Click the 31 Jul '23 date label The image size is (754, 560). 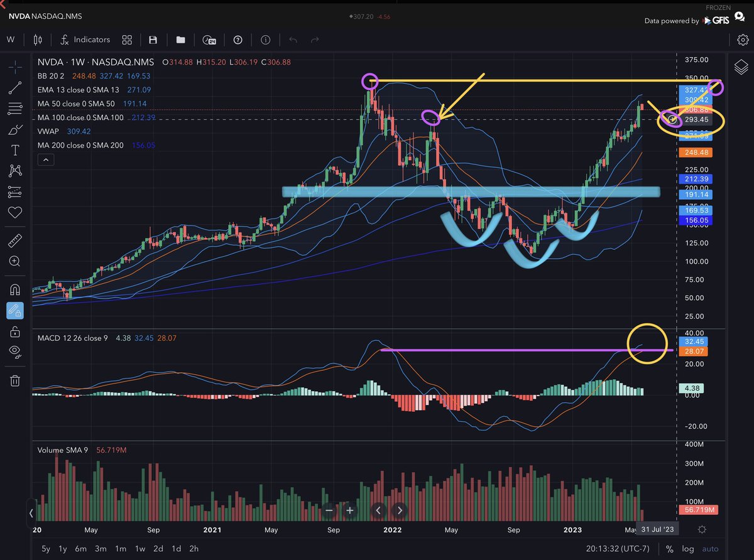(656, 529)
